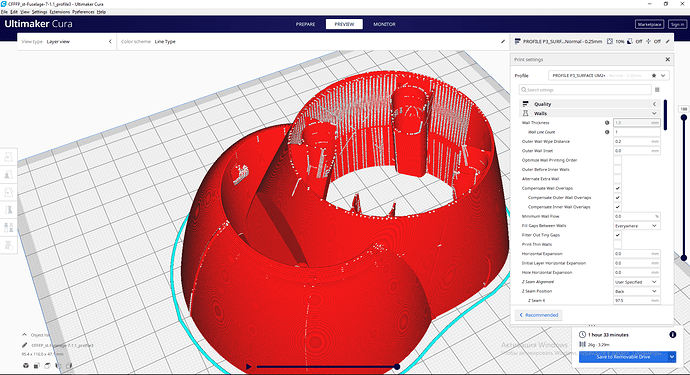The height and width of the screenshot is (375, 690).
Task: Click the layer slider top handle
Action: pos(683,118)
